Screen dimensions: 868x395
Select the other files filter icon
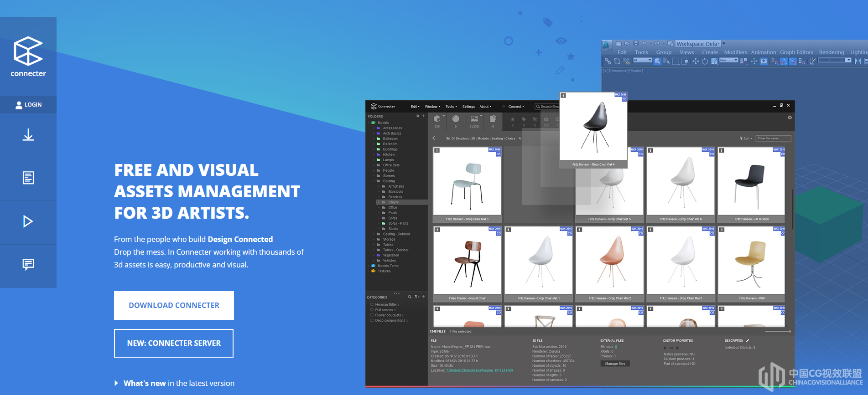(x=493, y=119)
